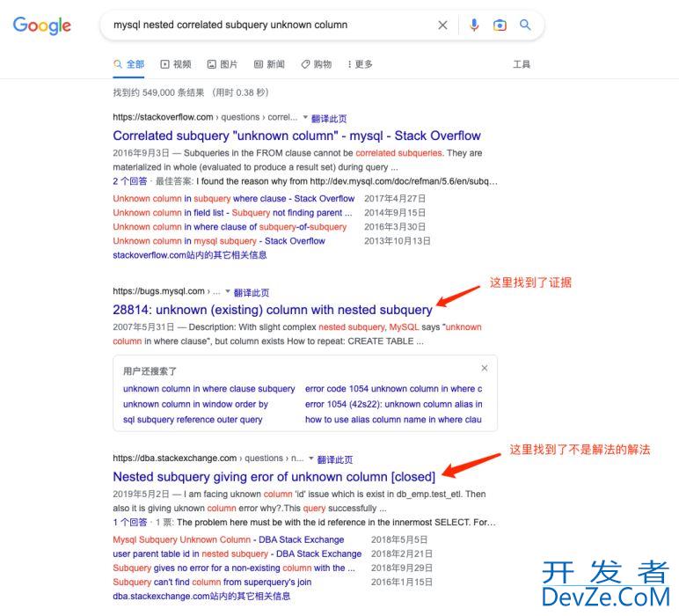Search unknown column in window order by
Screen dimensions: 679x616
195,404
